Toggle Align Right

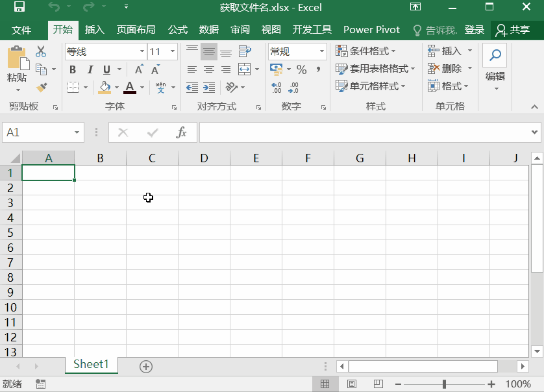click(226, 69)
